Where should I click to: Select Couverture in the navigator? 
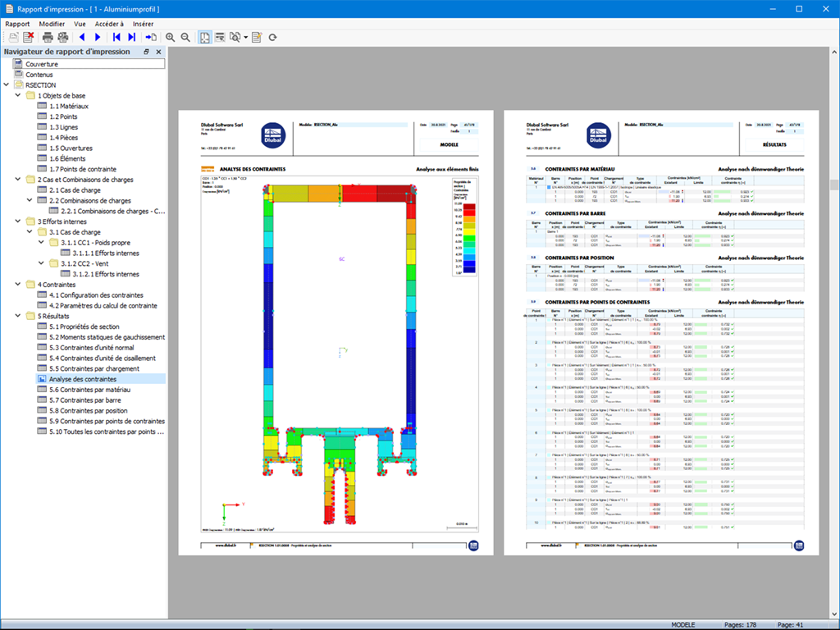pos(42,64)
